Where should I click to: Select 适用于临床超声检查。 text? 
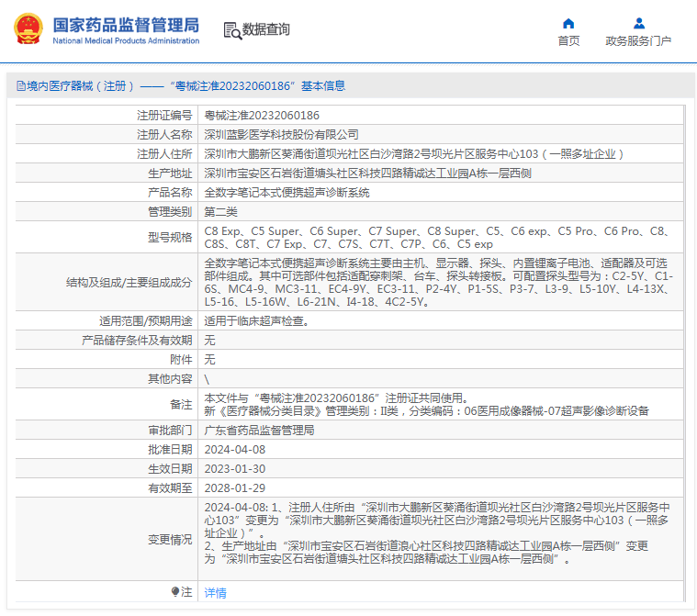257,321
